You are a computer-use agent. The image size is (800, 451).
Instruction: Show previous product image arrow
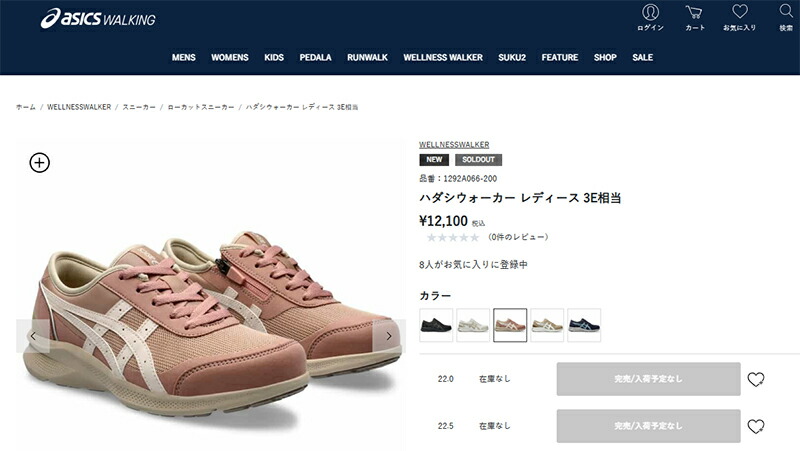pos(33,336)
